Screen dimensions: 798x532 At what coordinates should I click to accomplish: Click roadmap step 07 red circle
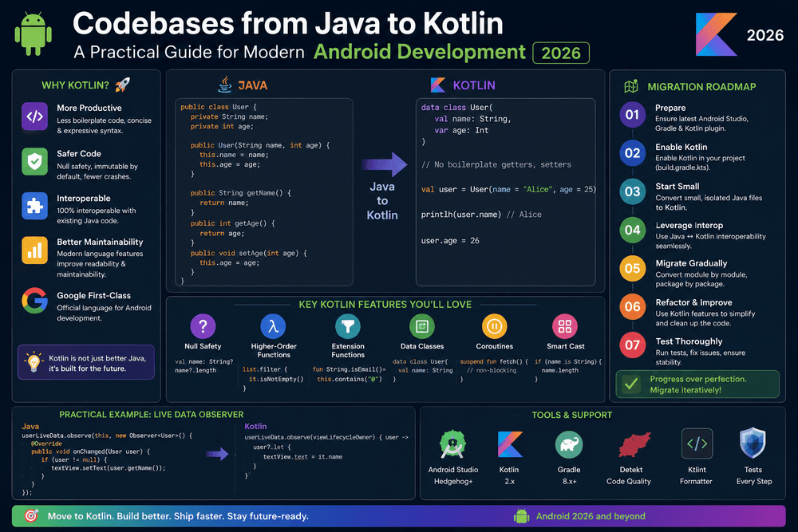tap(632, 345)
